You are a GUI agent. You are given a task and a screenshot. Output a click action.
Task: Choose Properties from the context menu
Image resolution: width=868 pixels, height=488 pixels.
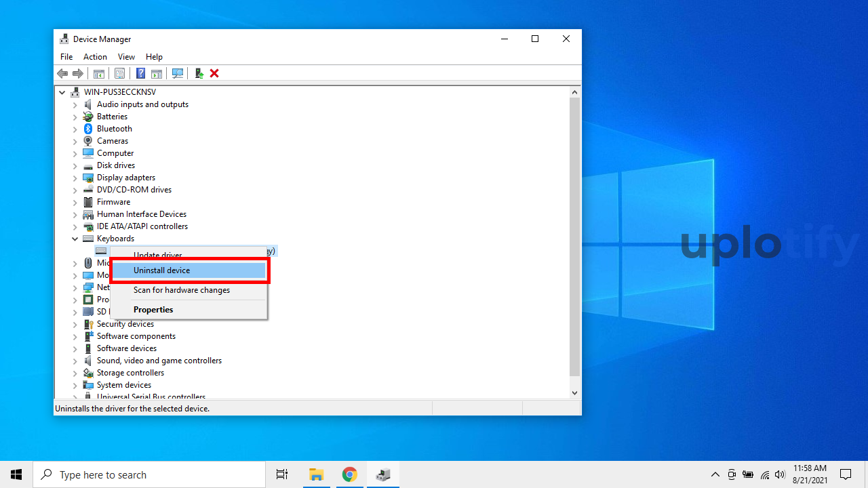[189, 310]
